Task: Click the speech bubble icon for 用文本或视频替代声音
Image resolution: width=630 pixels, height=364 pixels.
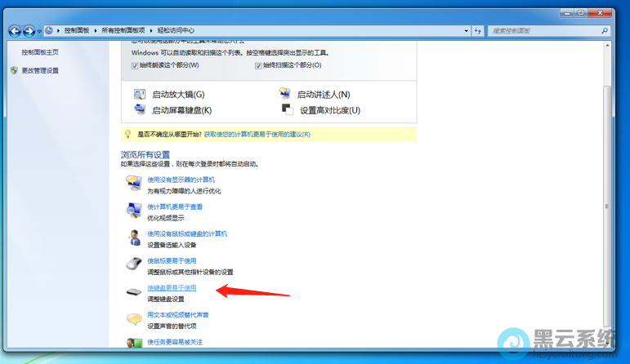Action: 133,317
